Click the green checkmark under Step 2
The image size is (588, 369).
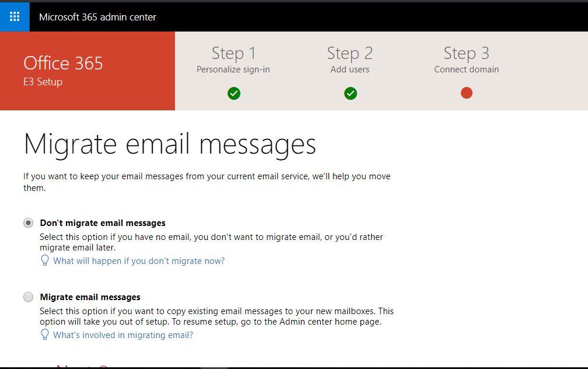350,93
